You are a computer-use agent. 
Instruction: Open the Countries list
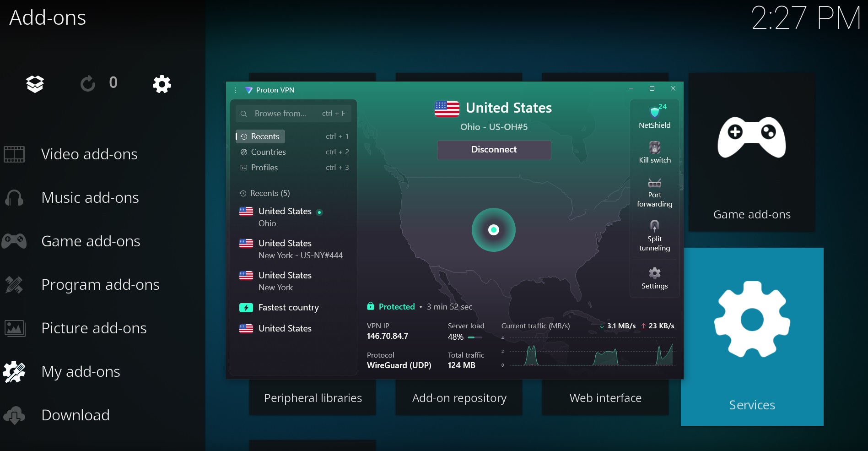268,152
